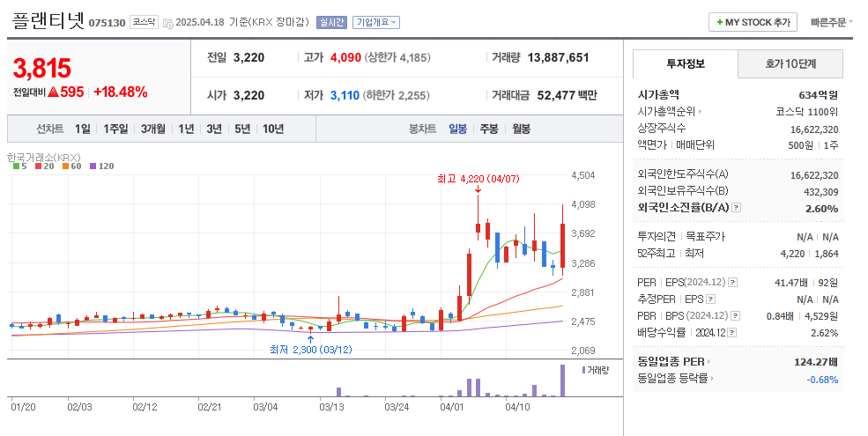Screen dimensions: 868x436
Task: Click the 봉차트 label
Action: point(422,129)
